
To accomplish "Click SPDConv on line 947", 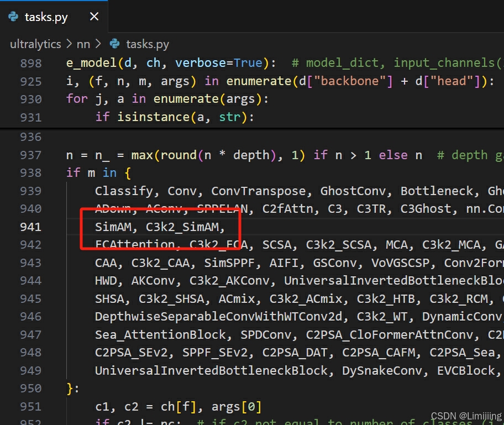I will point(266,335).
